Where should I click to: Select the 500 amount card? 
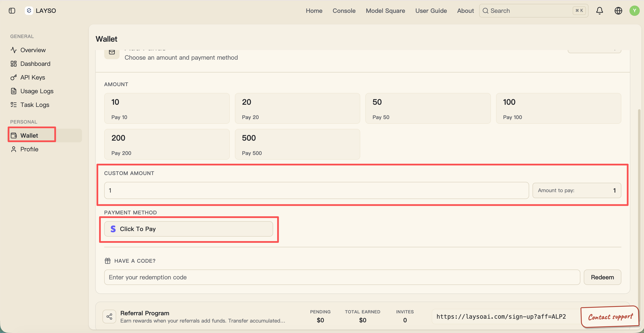click(297, 144)
